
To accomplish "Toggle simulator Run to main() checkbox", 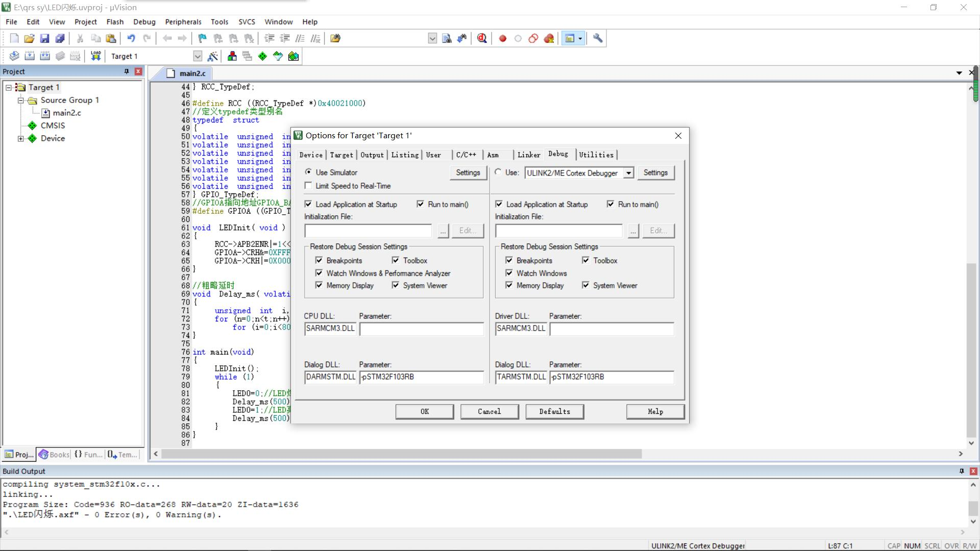I will [421, 204].
